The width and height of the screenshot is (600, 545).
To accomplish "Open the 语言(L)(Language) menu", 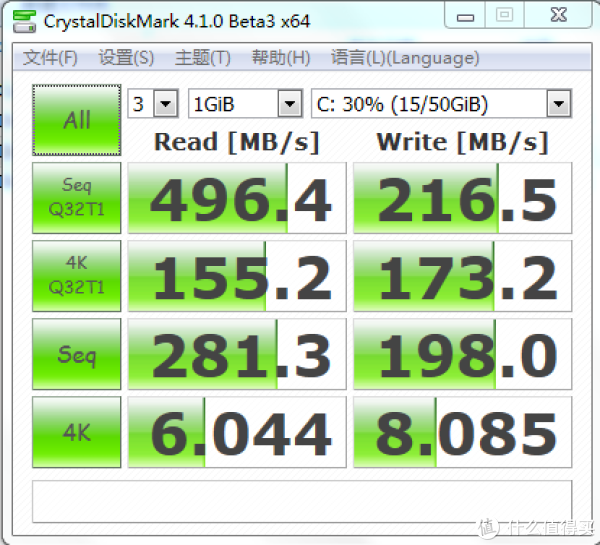I will point(405,58).
